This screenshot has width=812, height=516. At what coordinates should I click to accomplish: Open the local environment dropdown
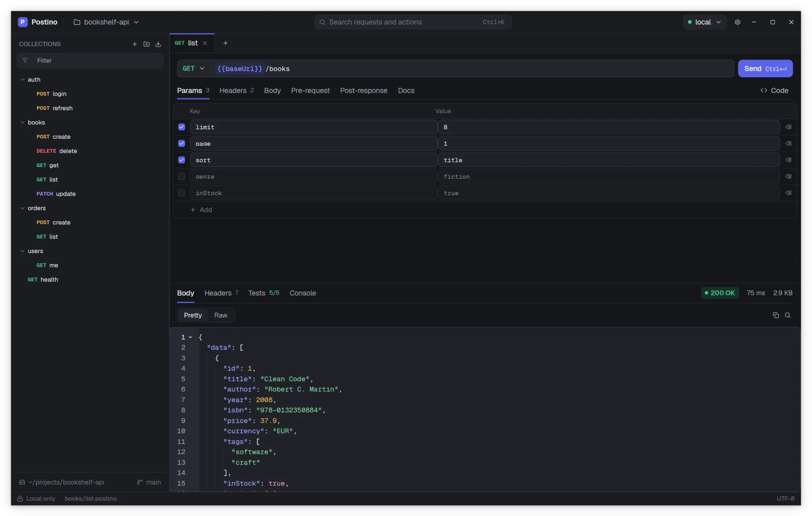(x=705, y=22)
